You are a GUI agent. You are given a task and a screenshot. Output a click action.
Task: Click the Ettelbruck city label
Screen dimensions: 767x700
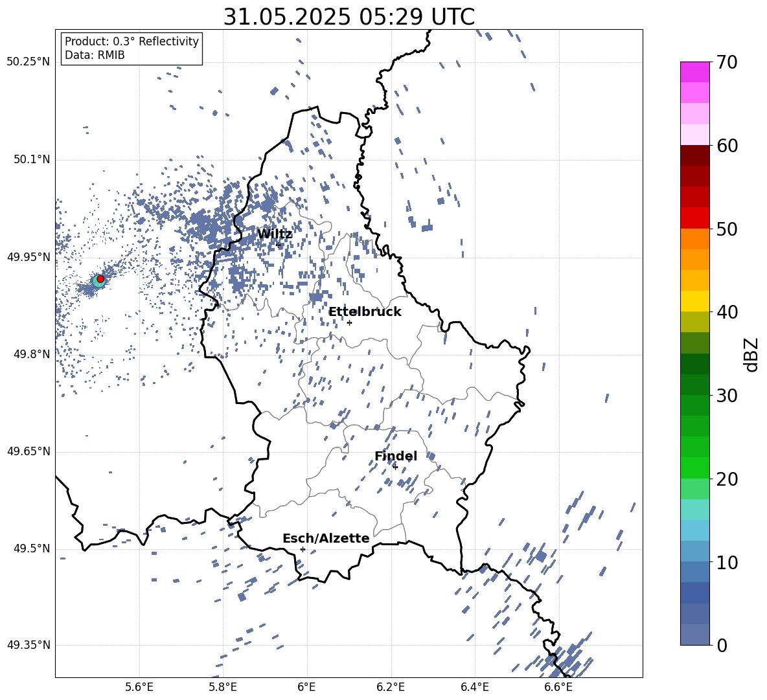(365, 312)
